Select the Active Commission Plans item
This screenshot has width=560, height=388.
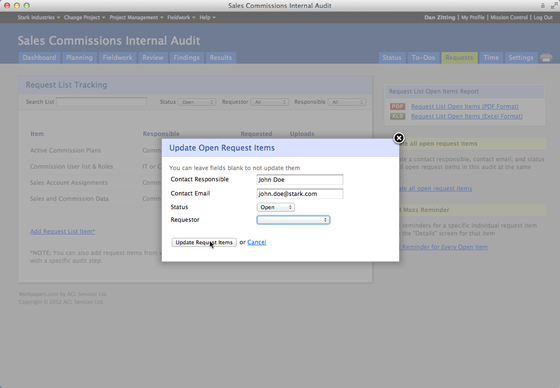click(x=65, y=150)
